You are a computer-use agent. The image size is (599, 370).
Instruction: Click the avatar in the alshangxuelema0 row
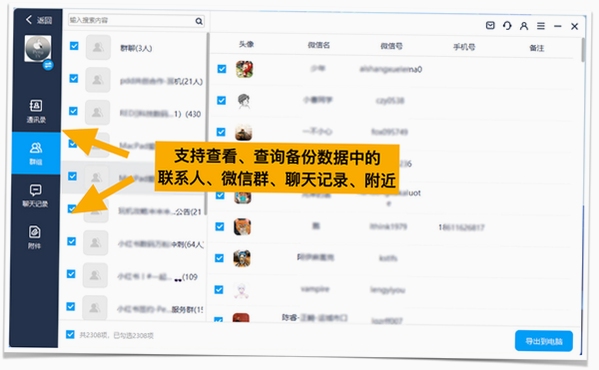click(244, 69)
